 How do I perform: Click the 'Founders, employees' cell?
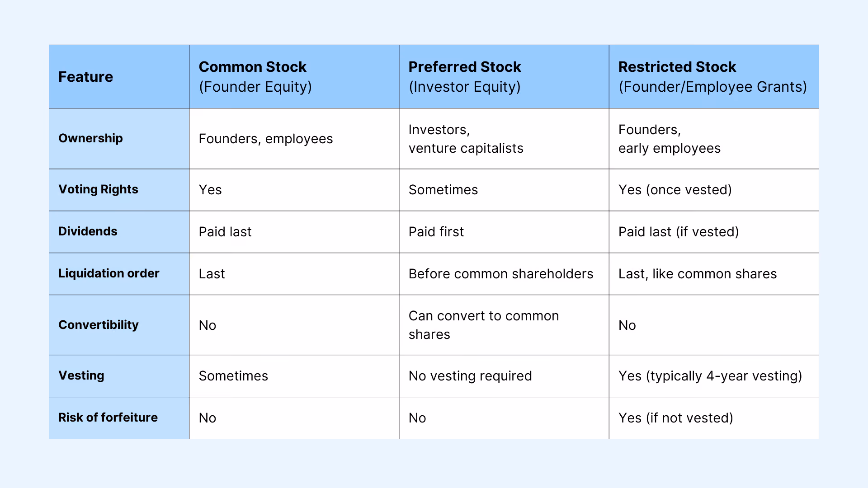tap(294, 138)
